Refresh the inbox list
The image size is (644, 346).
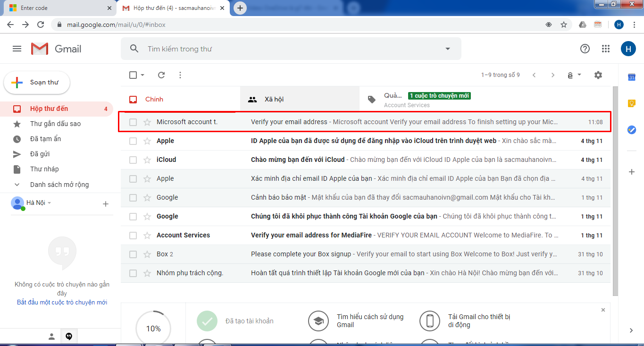click(161, 75)
